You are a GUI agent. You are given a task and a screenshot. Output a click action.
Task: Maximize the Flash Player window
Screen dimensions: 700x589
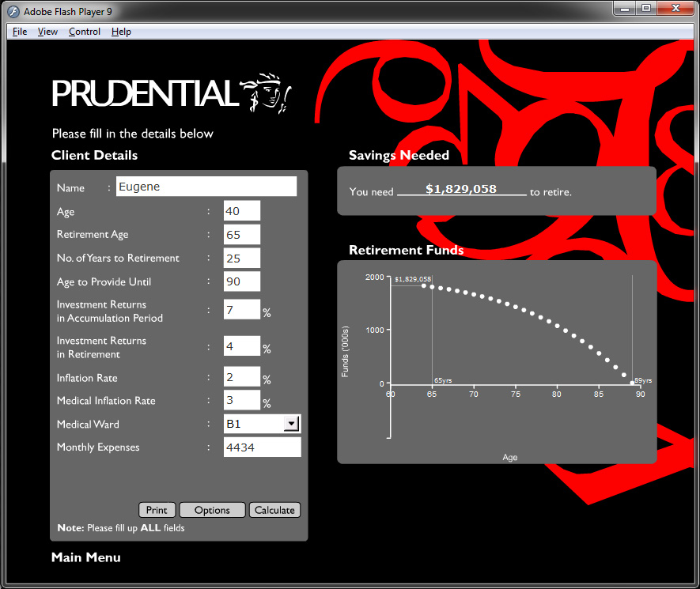[646, 9]
